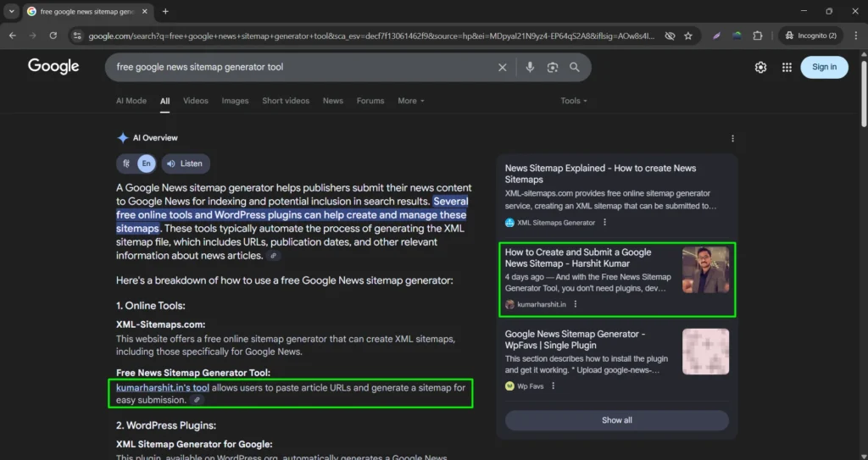868x460 pixels.
Task: Open the Incognito (2) indicator
Action: [x=811, y=36]
